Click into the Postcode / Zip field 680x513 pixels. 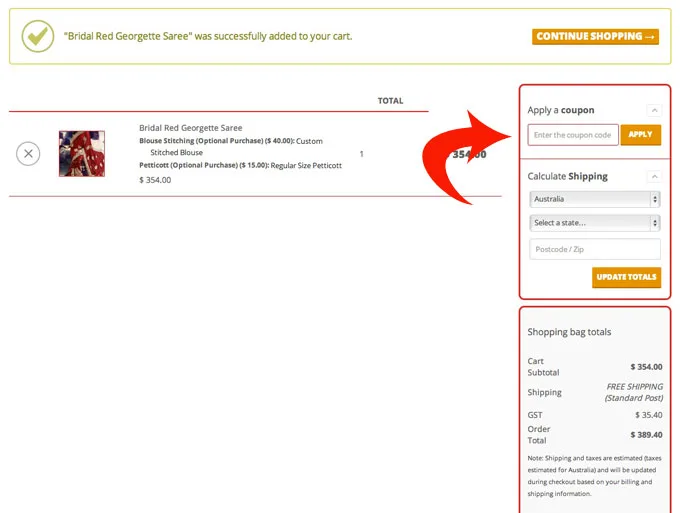(594, 249)
